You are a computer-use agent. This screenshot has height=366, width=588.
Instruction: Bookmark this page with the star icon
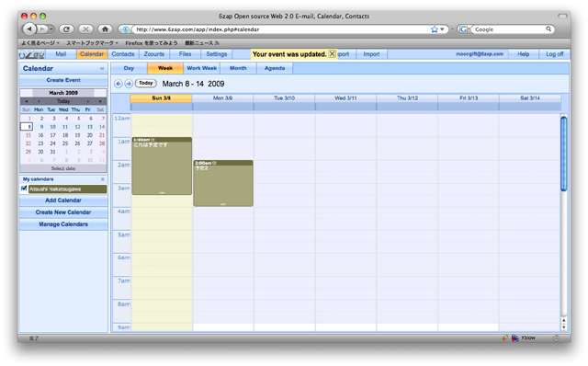435,29
